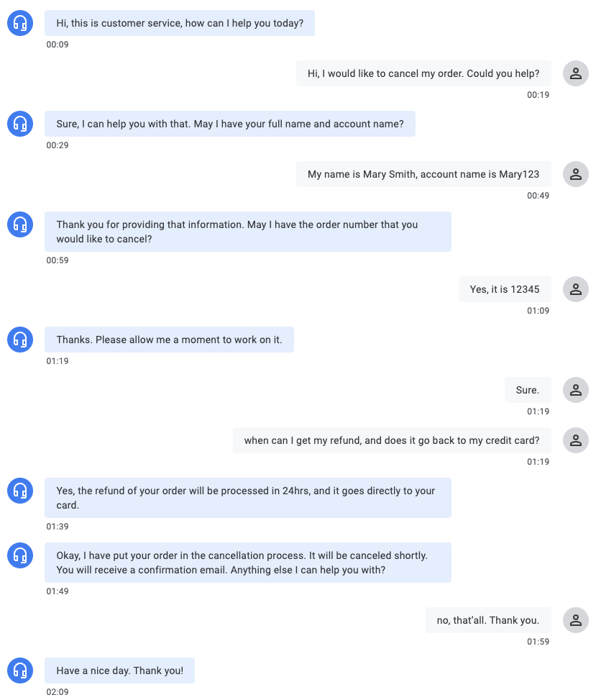Click the 'Have a nice day. Thank you!' bubble
The width and height of the screenshot is (596, 700).
pos(119,671)
